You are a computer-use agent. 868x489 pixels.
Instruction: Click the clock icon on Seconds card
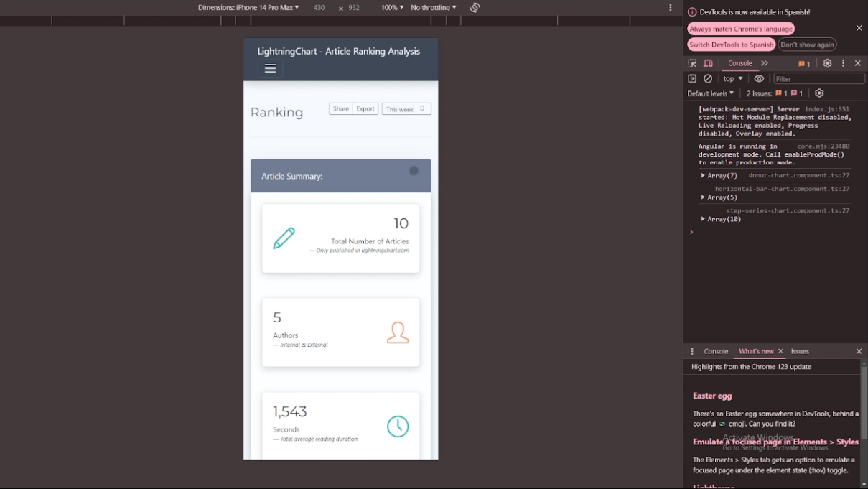pos(398,427)
